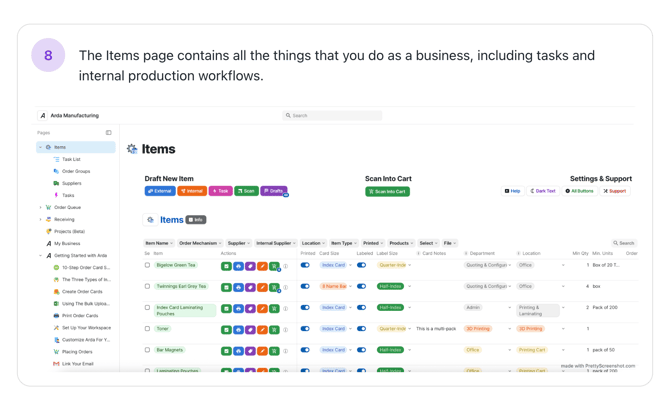This screenshot has width=670, height=406.
Task: Click the top Search input field
Action: [x=332, y=116]
